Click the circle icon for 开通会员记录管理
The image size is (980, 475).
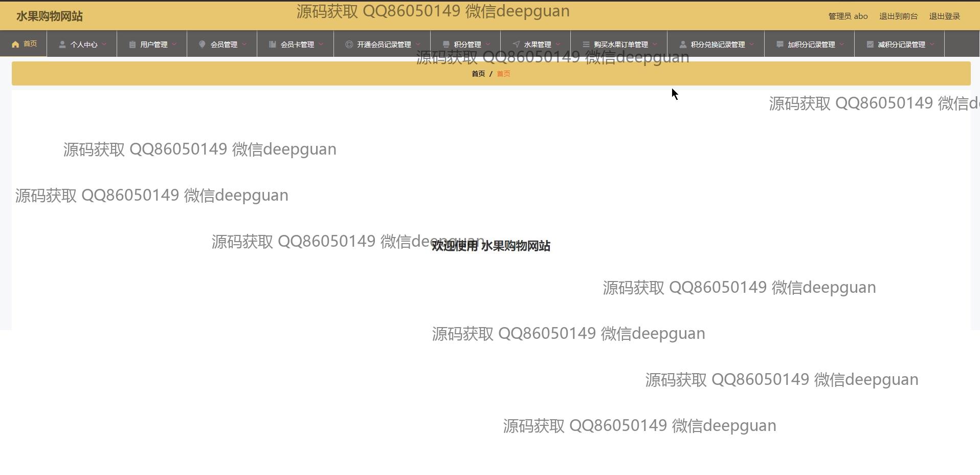[x=349, y=45]
